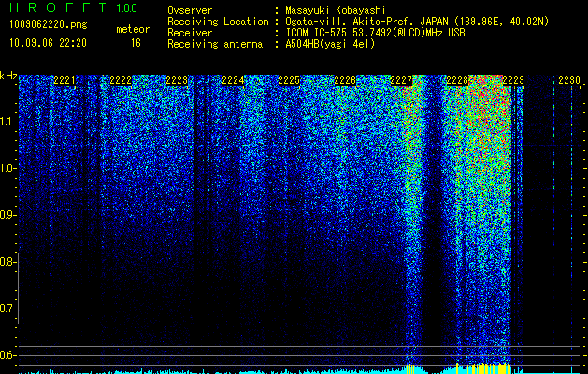The height and width of the screenshot is (374, 588).
Task: Click the kHz axis unit label
Action: pyautogui.click(x=8, y=76)
